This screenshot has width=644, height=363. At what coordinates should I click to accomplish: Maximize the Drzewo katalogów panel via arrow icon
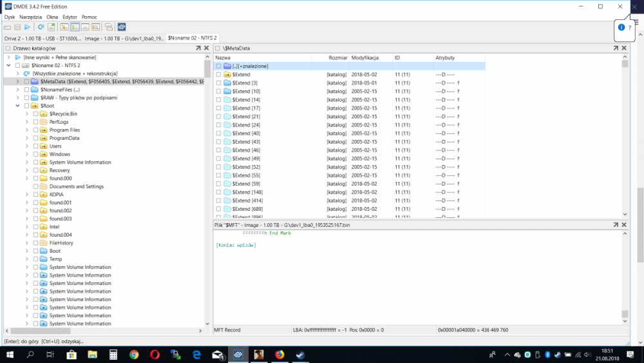(199, 48)
